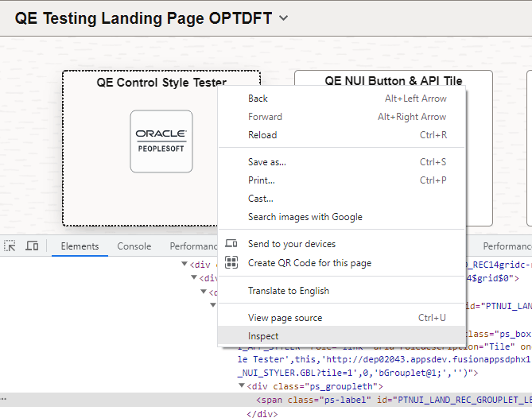Click the closing </div> tag line
532x418 pixels.
262,413
